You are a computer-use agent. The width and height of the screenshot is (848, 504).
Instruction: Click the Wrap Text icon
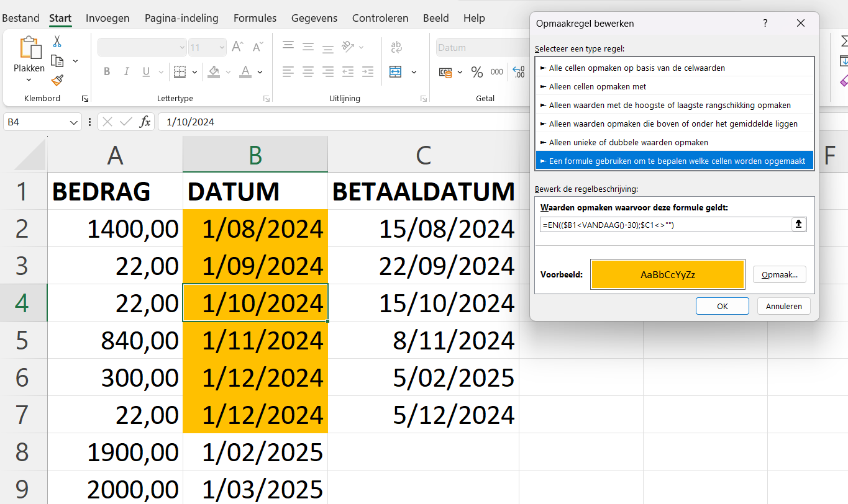[396, 47]
